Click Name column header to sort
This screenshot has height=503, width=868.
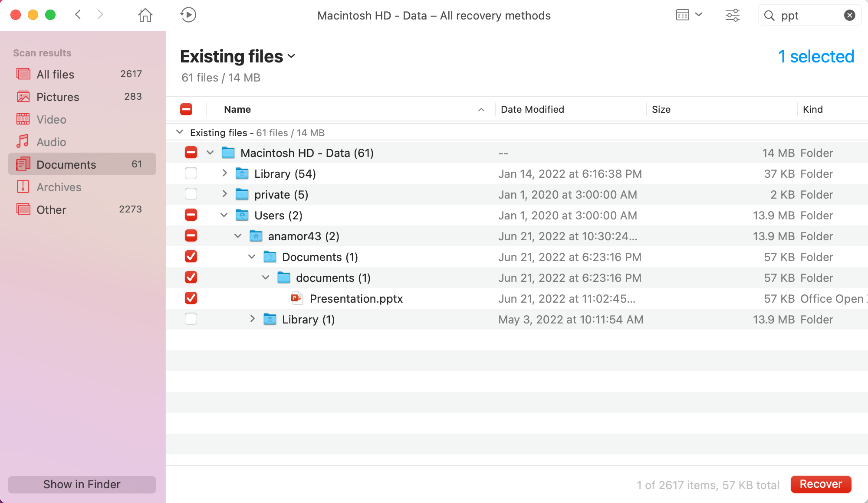tap(237, 109)
